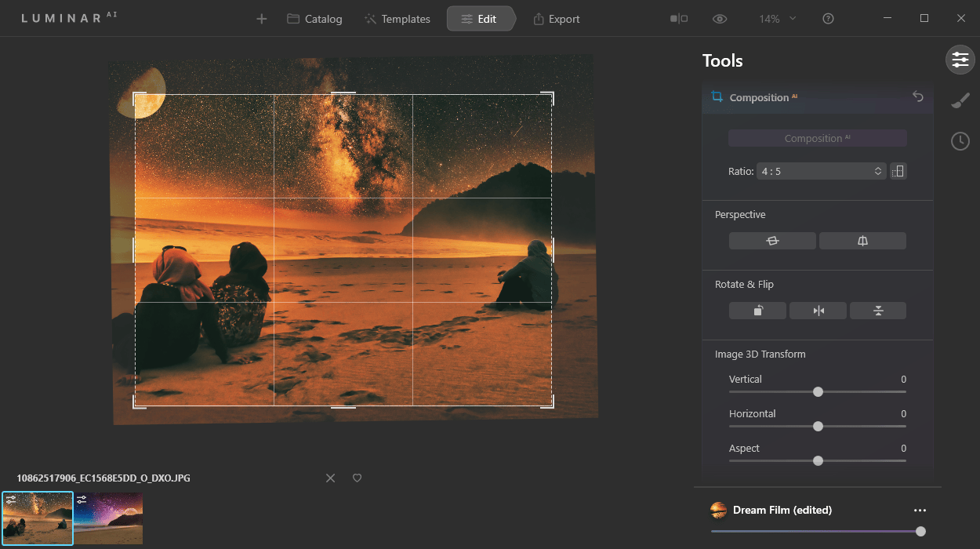The width and height of the screenshot is (980, 549).
Task: Switch to the Catalog tab
Action: point(314,19)
